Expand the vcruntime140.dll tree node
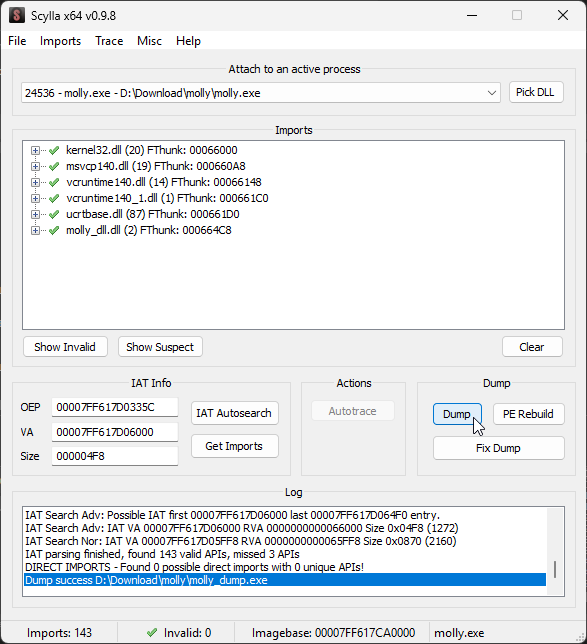 (x=35, y=182)
